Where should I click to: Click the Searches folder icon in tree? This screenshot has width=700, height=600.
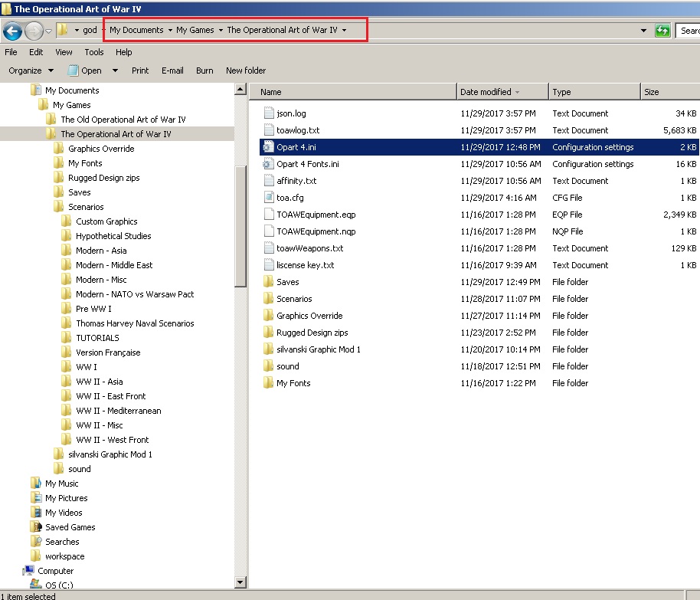pyautogui.click(x=36, y=542)
